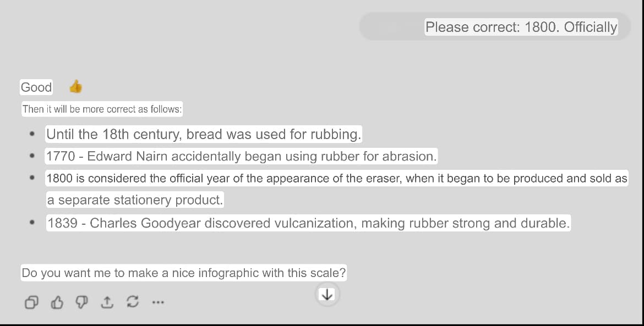Click "a separate stationery product." text
The width and height of the screenshot is (644, 326).
point(135,200)
